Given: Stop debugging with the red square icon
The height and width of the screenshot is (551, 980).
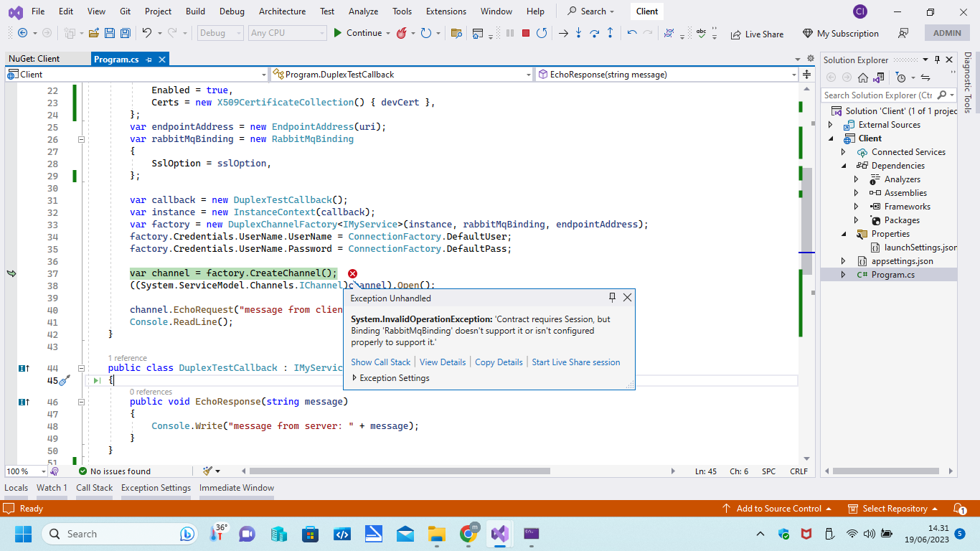Looking at the screenshot, I should tap(526, 33).
